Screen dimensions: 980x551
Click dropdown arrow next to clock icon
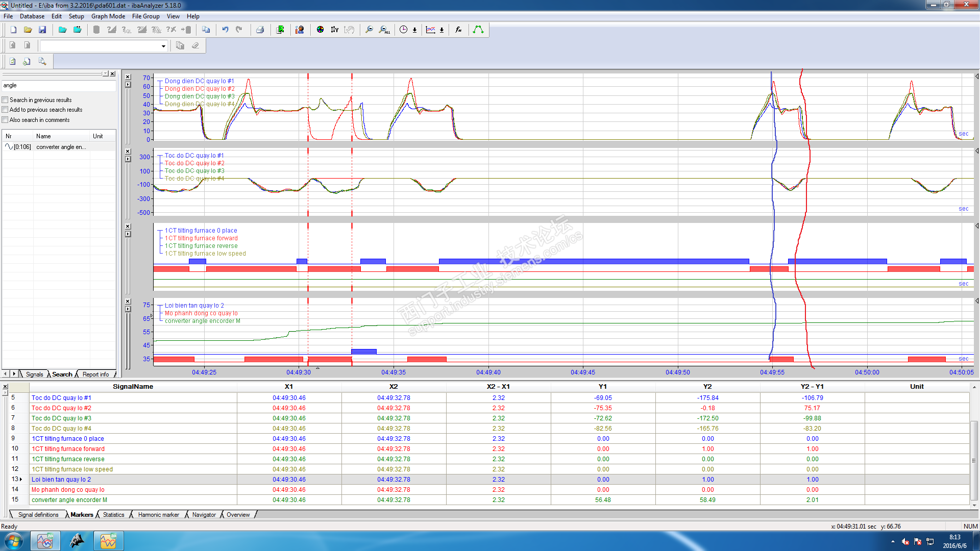click(x=414, y=30)
